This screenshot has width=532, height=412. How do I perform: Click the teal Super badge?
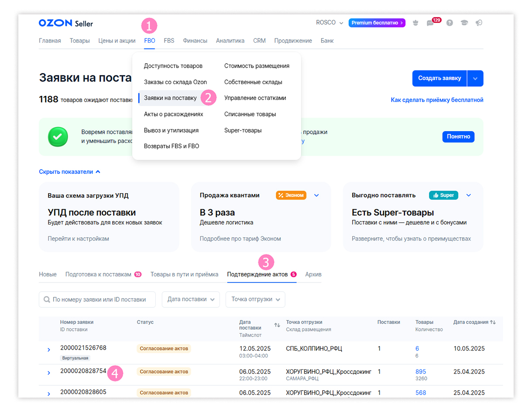pyautogui.click(x=443, y=195)
